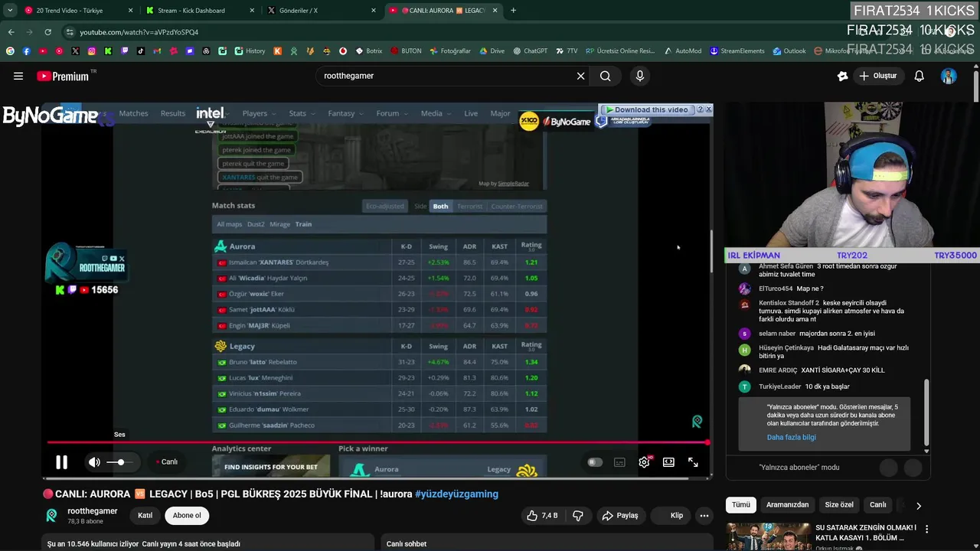Open the rootthegamer channel avatar
Viewport: 980px width, 551px height.
point(52,516)
